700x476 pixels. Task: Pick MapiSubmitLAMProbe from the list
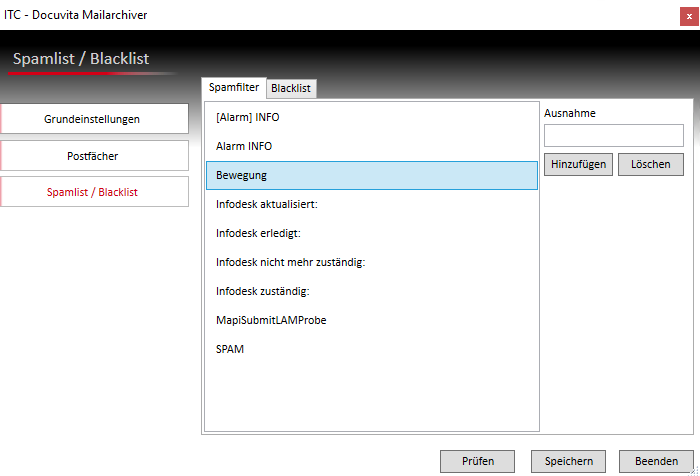tap(271, 320)
